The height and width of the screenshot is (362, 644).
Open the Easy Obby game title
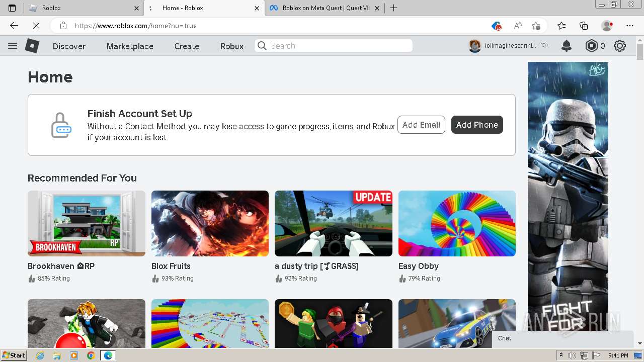click(419, 266)
